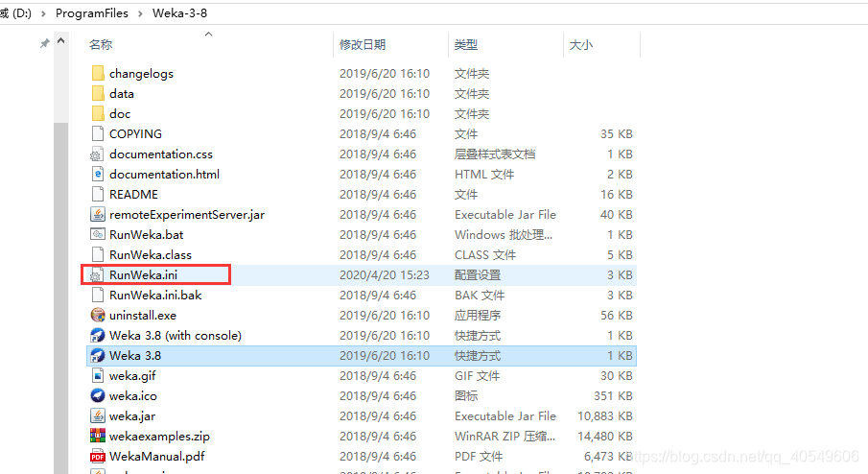Sort files by 修改日期 column header
868x474 pixels.
[363, 45]
